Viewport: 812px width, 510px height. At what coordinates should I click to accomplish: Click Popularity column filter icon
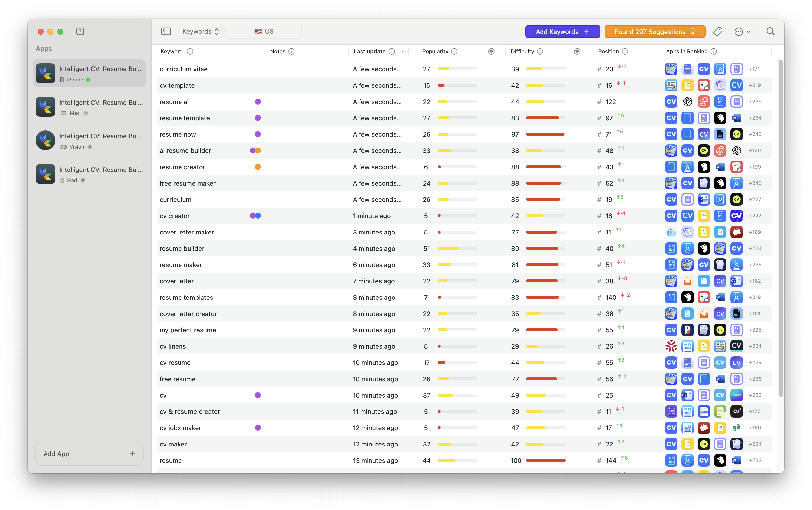click(x=491, y=52)
